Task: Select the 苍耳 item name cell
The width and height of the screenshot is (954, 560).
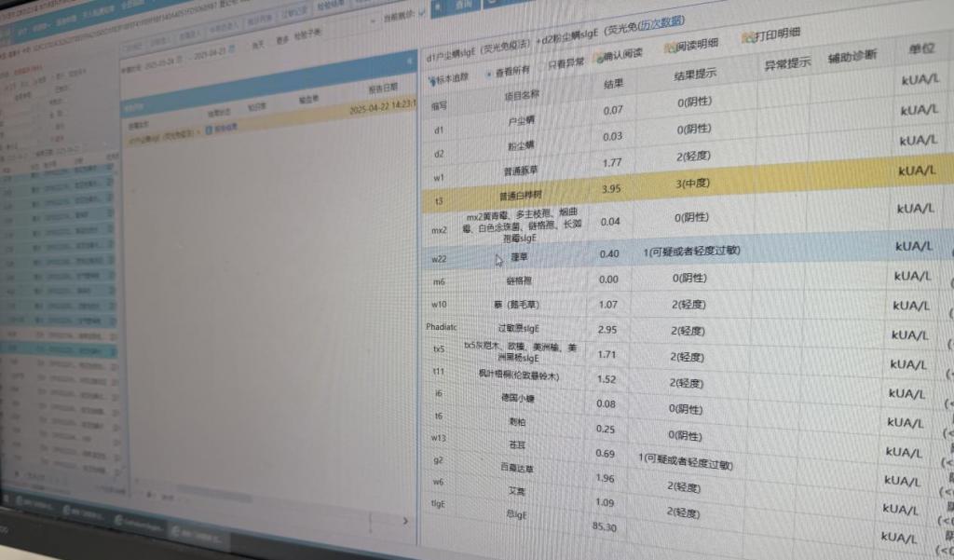Action: 516,445
